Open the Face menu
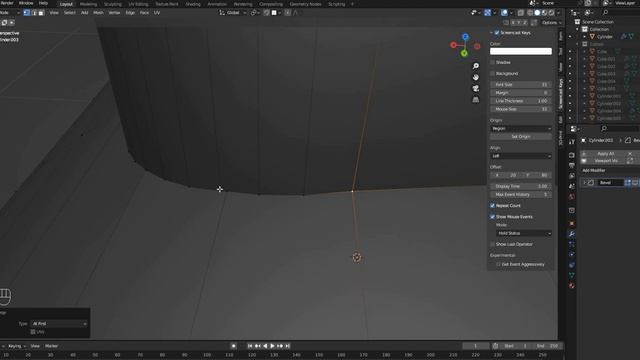This screenshot has width=640, height=360. click(144, 13)
